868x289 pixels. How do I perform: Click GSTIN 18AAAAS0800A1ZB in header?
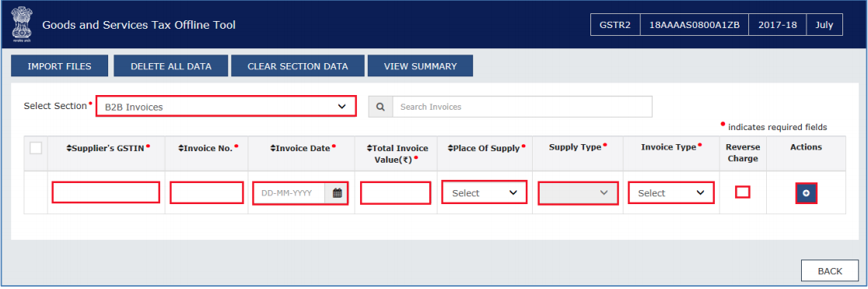click(x=694, y=25)
